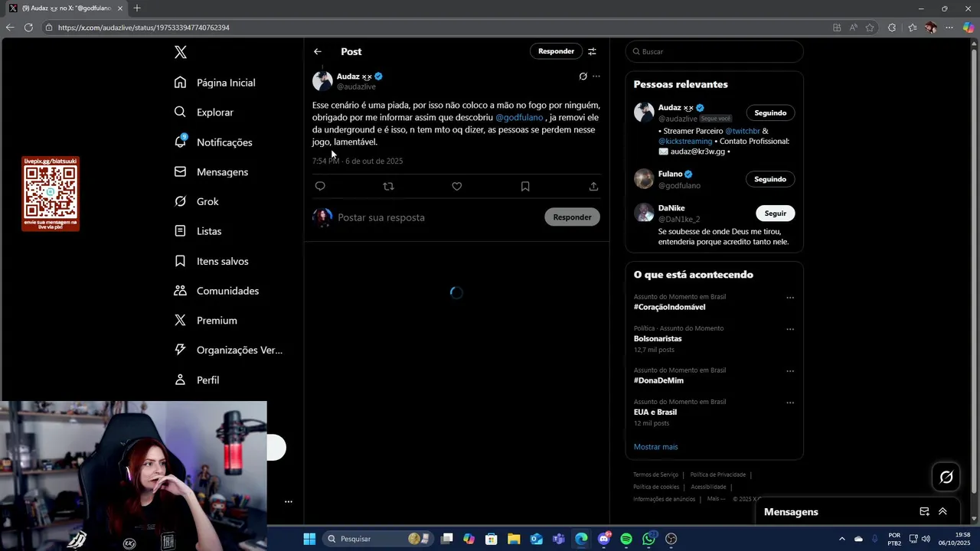
Task: Click Copilot icon in Edge toolbar
Action: pos(969,28)
